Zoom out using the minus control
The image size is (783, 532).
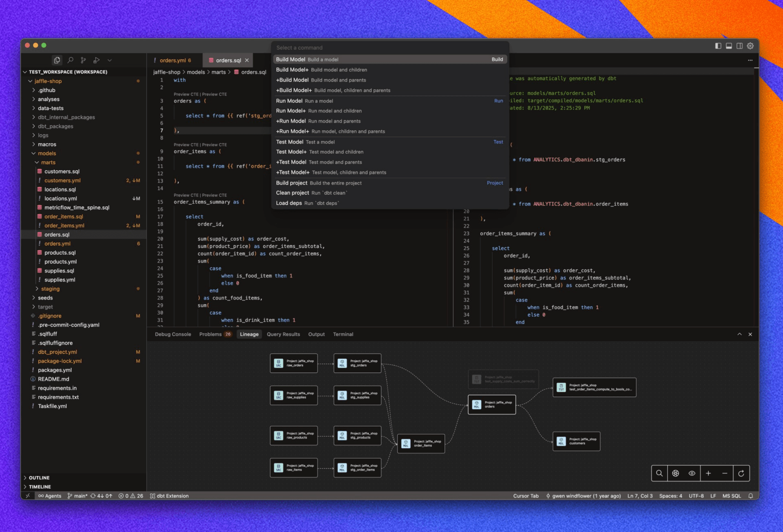coord(725,473)
